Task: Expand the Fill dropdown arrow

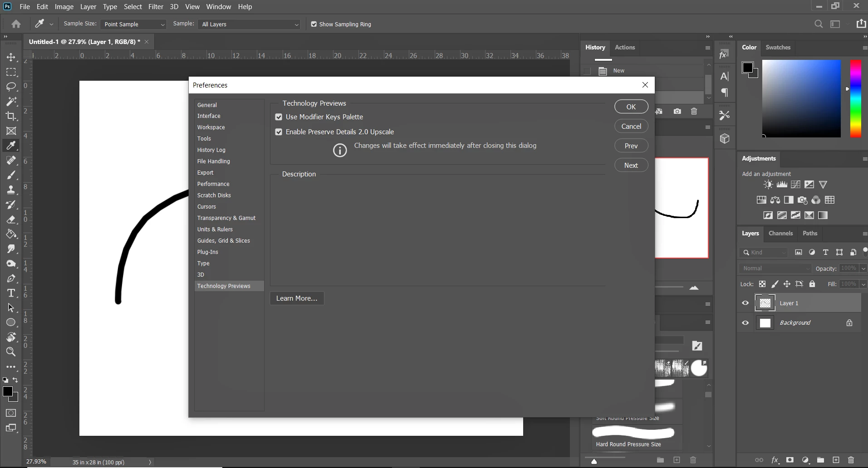Action: click(863, 284)
